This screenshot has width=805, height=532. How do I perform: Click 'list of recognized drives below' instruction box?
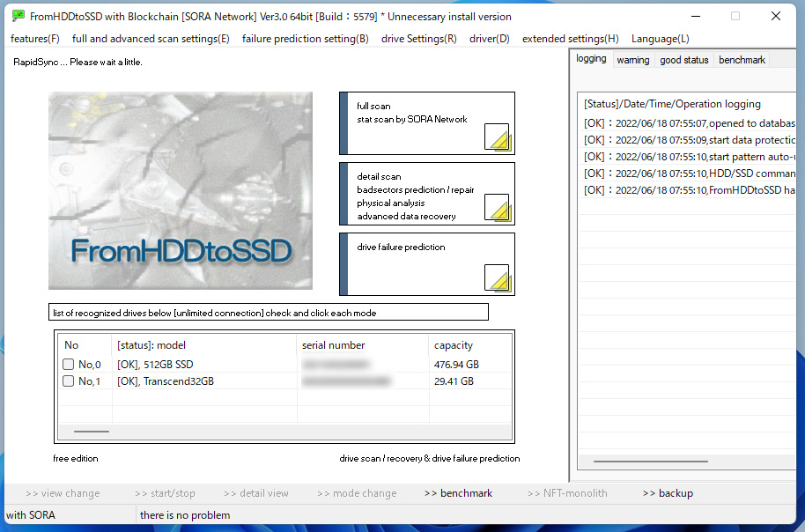269,313
